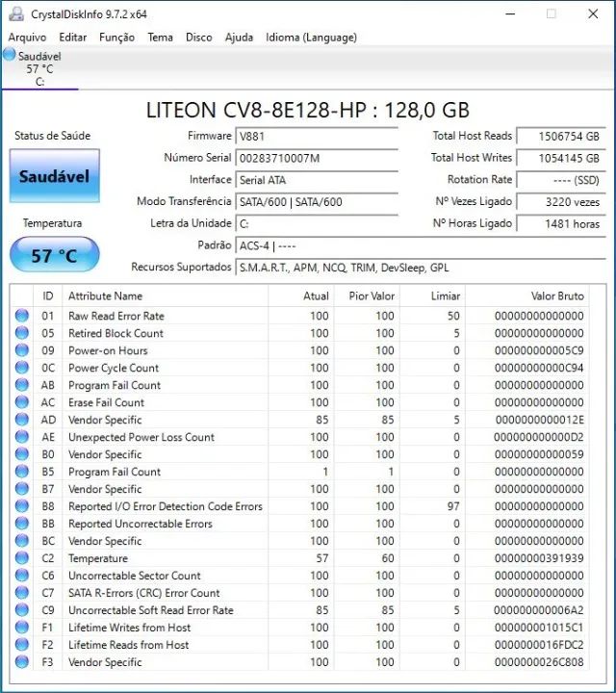The width and height of the screenshot is (616, 693).
Task: Click the status orb for attribute BC
Action: pos(21,541)
